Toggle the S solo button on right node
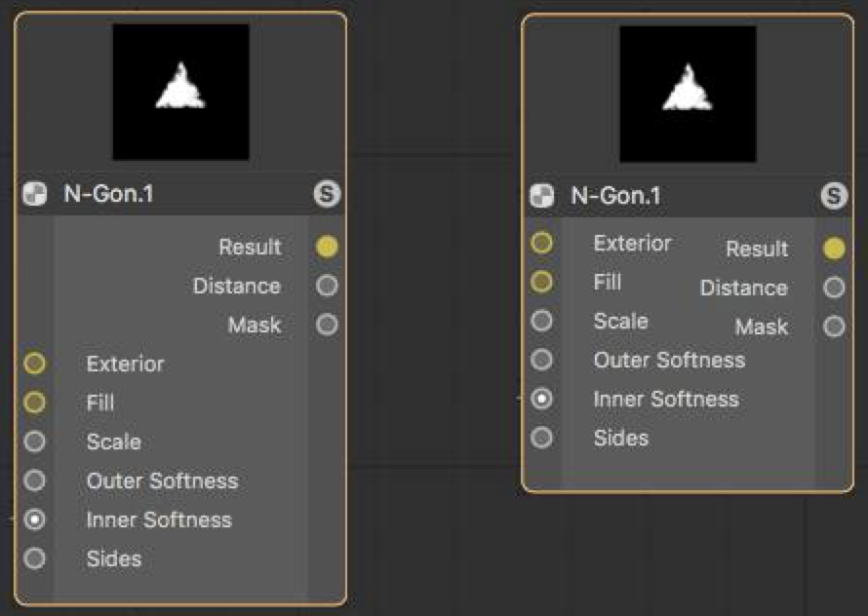The image size is (868, 616). coord(834,196)
